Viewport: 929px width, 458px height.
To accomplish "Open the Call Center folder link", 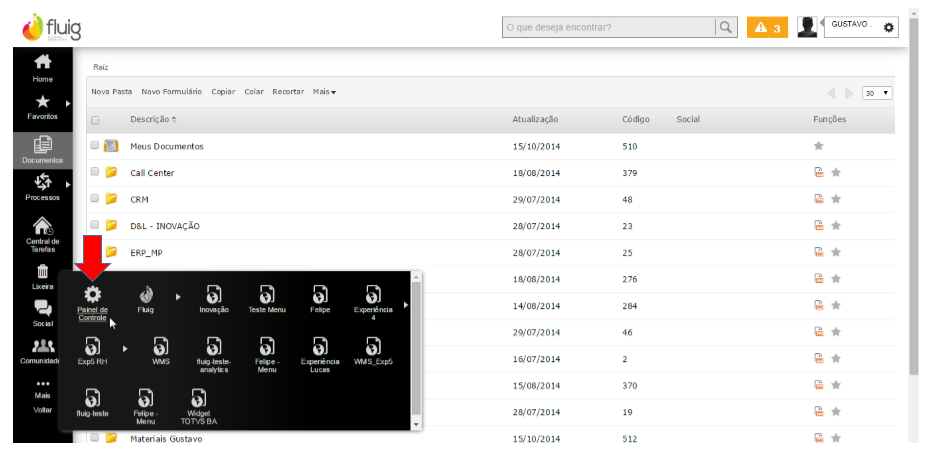I will [x=152, y=173].
